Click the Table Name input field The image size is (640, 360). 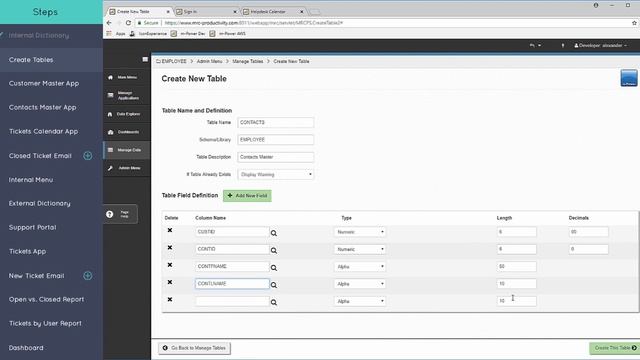[276, 122]
